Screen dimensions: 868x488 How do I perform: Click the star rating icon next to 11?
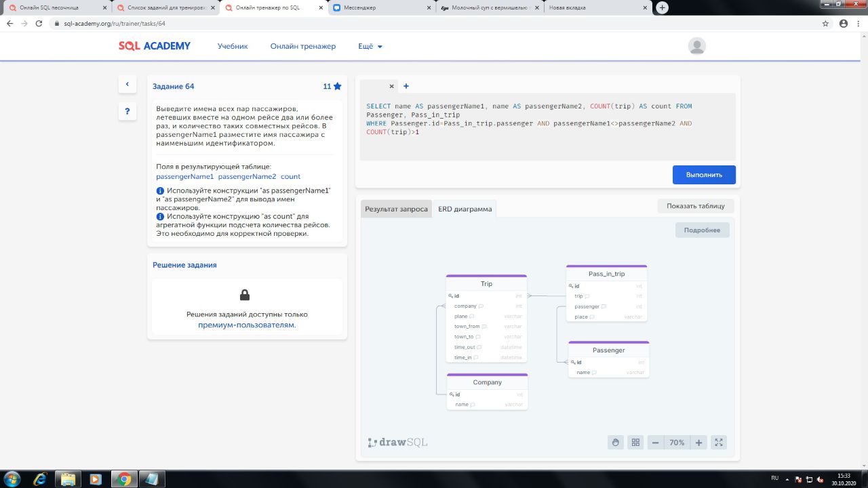click(337, 86)
